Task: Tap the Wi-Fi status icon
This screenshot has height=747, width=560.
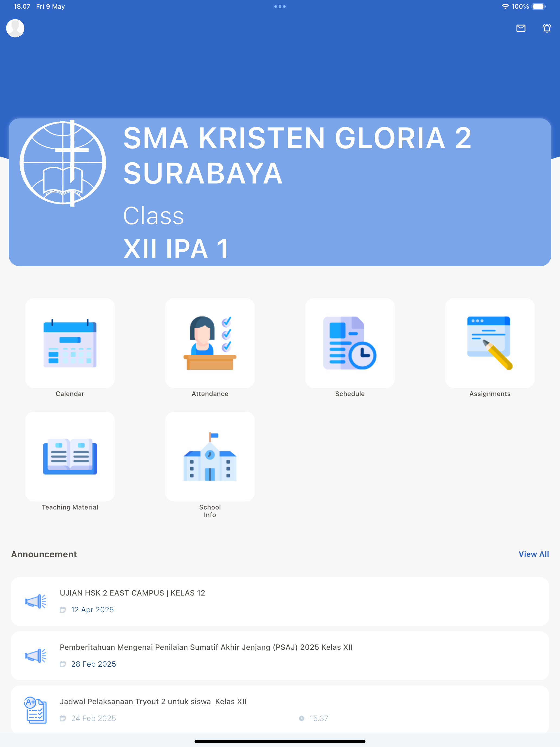Action: (x=505, y=7)
